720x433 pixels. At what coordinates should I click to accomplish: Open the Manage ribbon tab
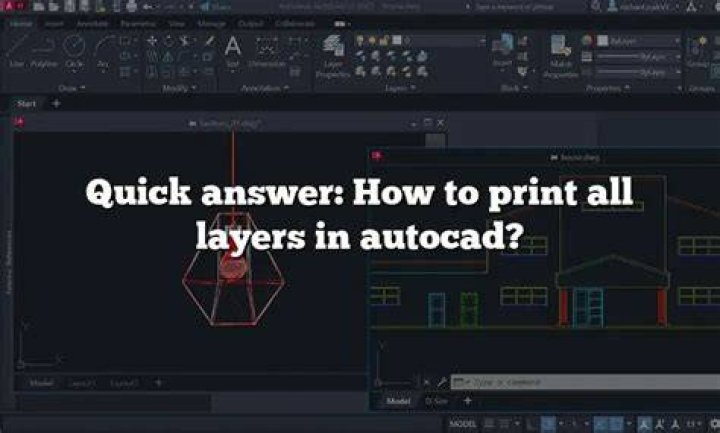212,23
